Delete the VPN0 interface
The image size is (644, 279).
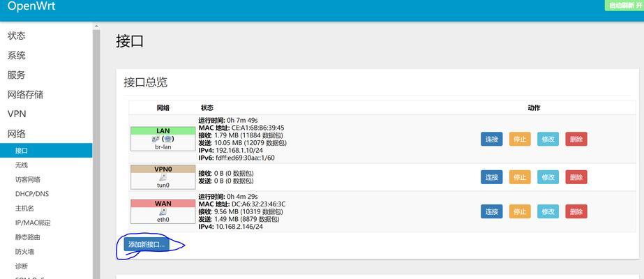click(576, 177)
